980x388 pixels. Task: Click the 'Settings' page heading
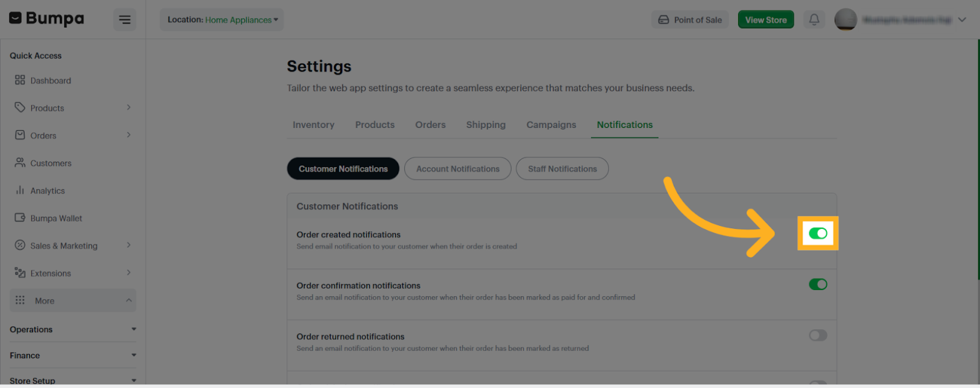coord(319,66)
